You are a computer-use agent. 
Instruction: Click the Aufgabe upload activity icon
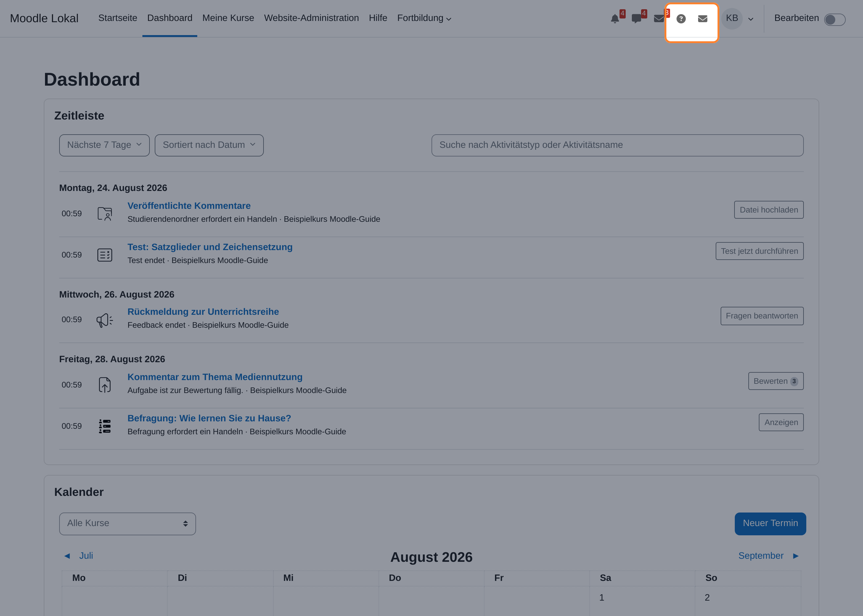click(x=105, y=385)
